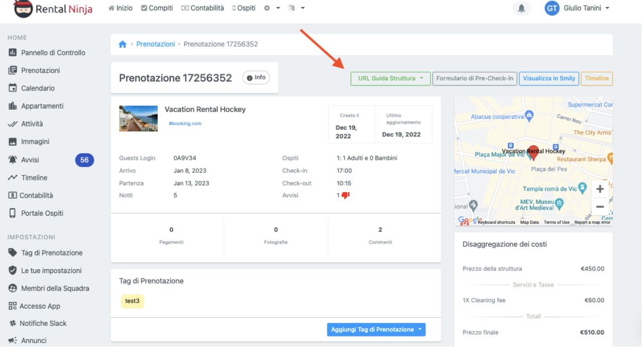Click Formulario di Pre-Check-In button
The image size is (644, 349).
pyautogui.click(x=474, y=78)
